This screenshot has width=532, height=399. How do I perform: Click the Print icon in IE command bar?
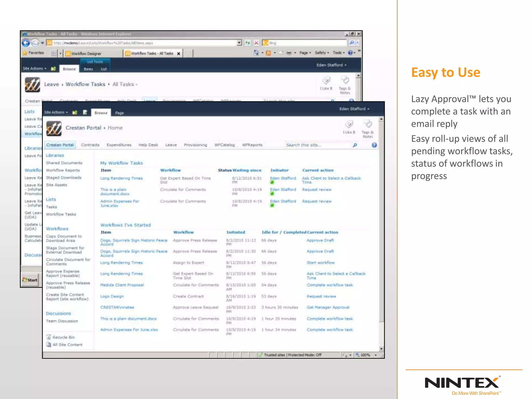coord(289,53)
